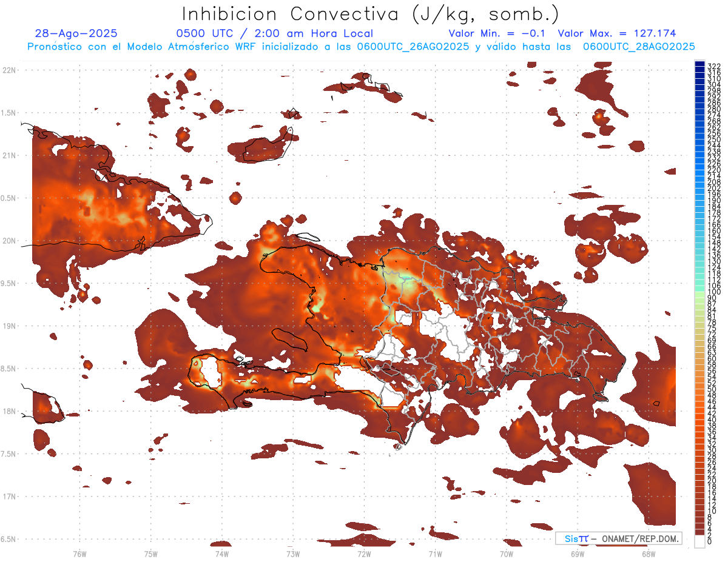Click the '9.5N' latitude label
The width and height of the screenshot is (728, 562).
[9, 283]
